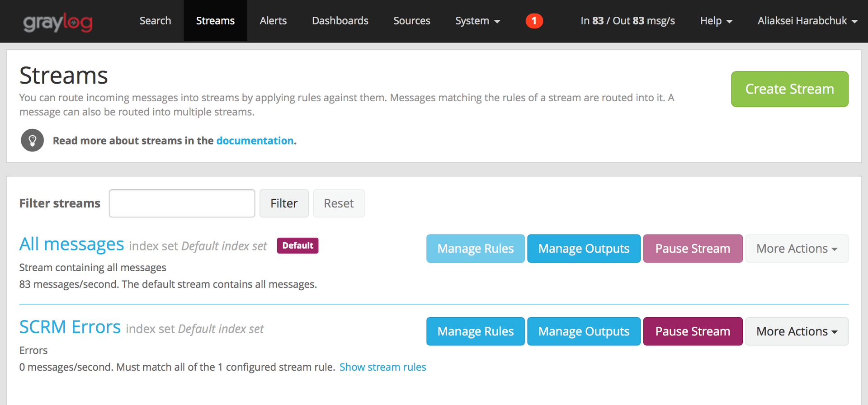868x405 pixels.
Task: Open the All messages stream
Action: click(x=71, y=244)
